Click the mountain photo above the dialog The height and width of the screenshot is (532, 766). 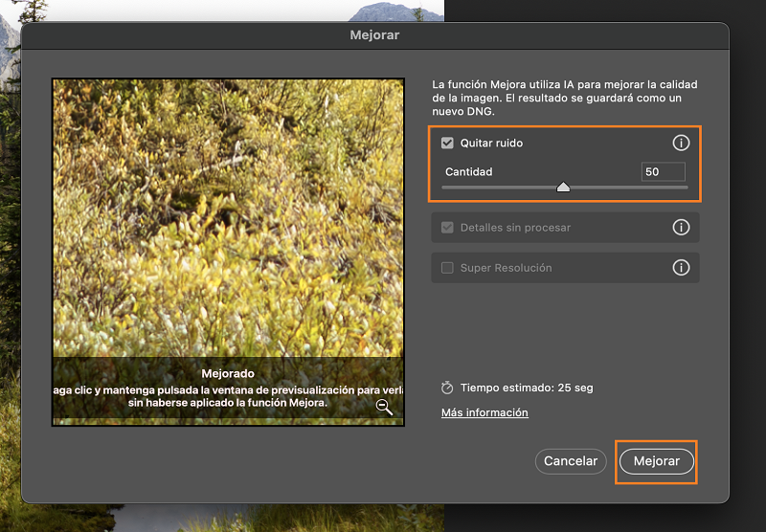(x=393, y=11)
